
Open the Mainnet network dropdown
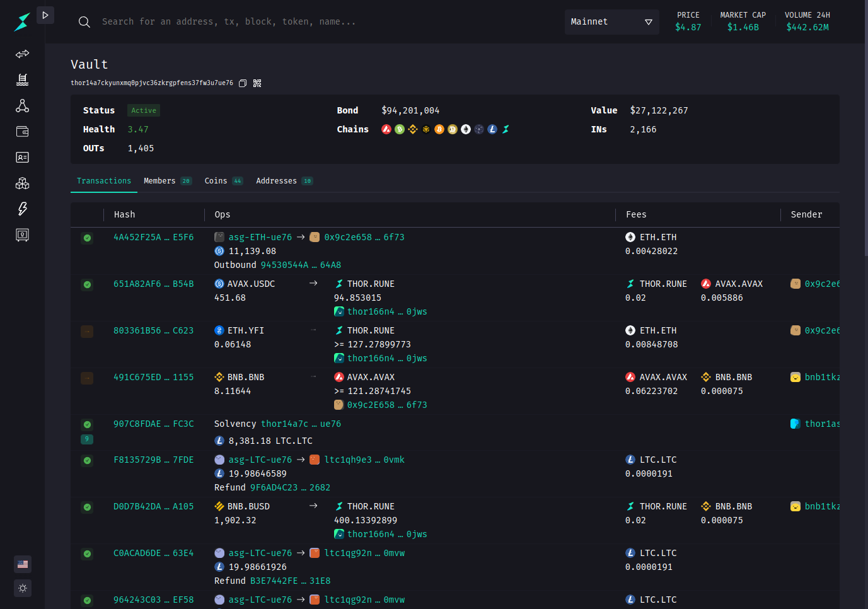click(611, 22)
